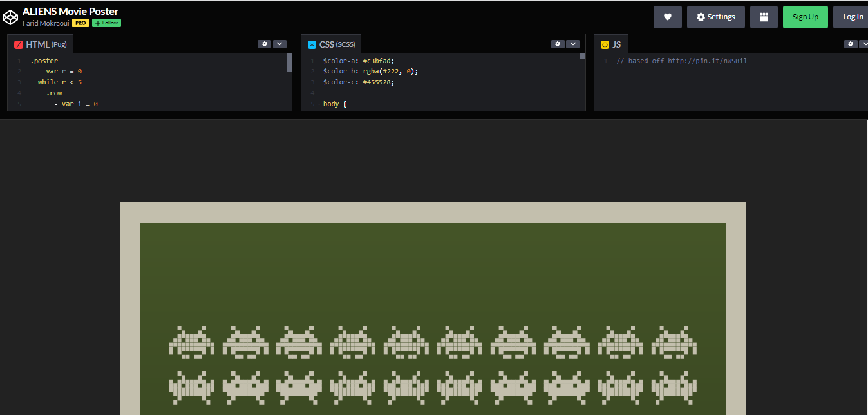Click the SCSS preprocessor icon
The height and width of the screenshot is (415, 868).
311,44
